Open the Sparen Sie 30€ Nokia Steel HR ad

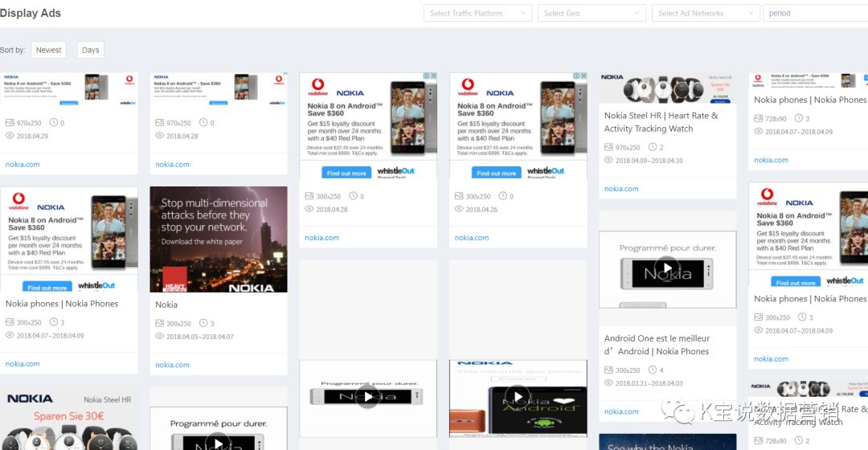pyautogui.click(x=68, y=419)
